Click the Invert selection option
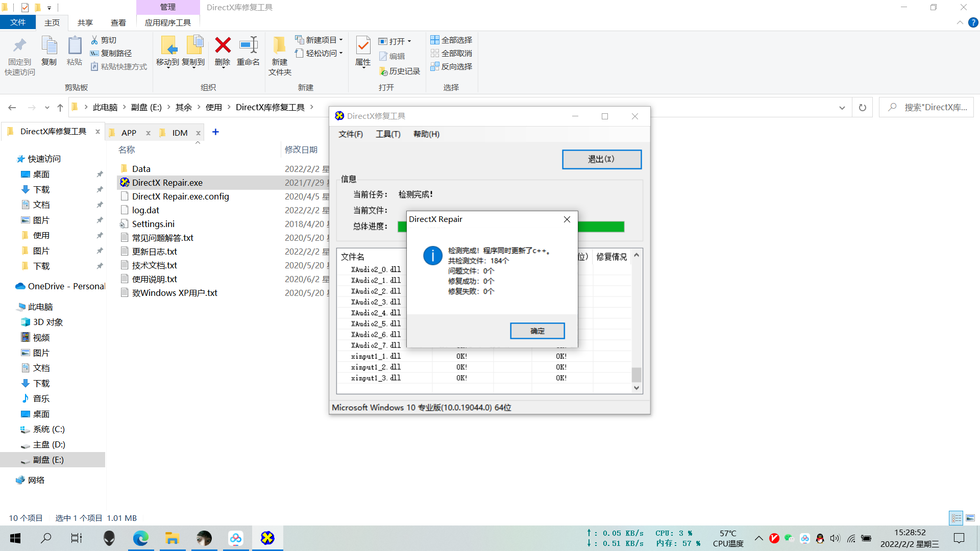 [451, 66]
